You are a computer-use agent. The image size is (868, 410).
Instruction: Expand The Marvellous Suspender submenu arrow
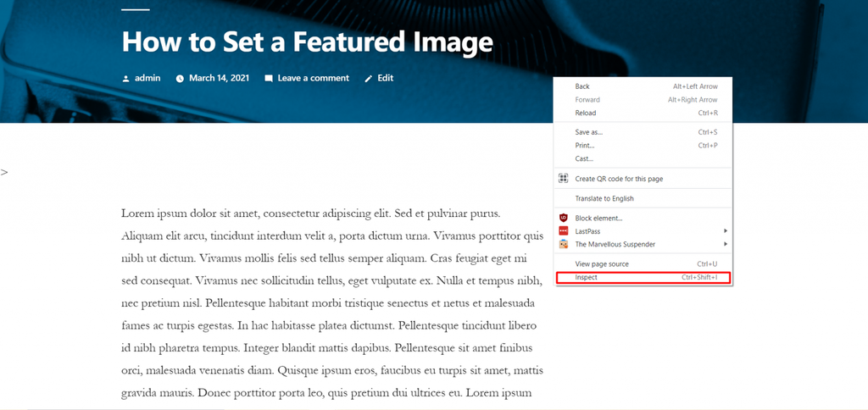(x=726, y=244)
